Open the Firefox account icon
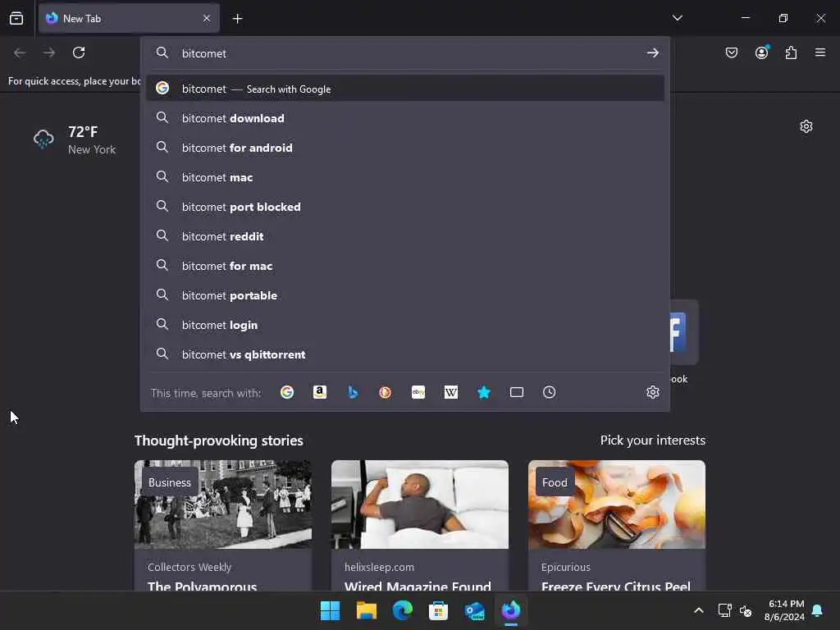 [x=761, y=52]
